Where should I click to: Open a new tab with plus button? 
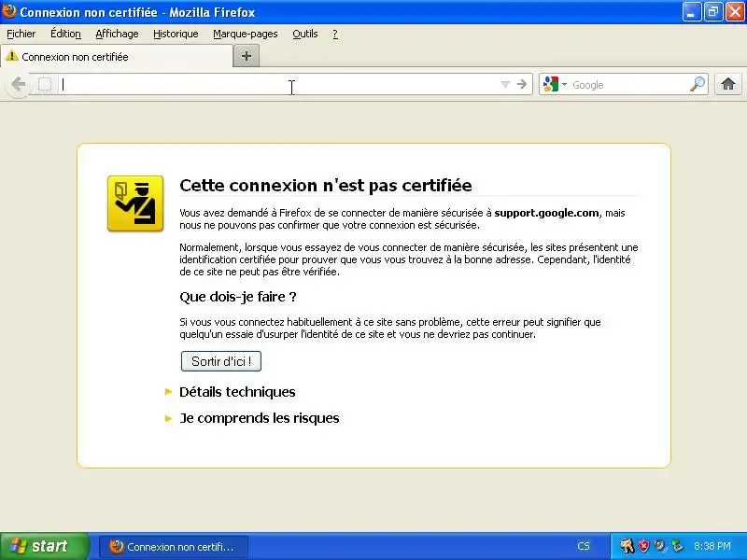(x=247, y=56)
